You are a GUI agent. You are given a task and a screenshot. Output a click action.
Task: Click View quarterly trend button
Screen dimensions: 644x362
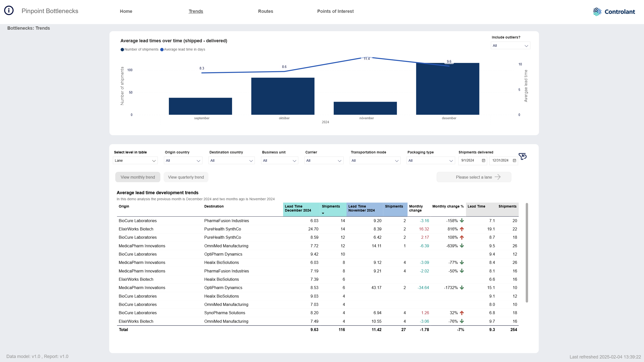click(x=186, y=177)
